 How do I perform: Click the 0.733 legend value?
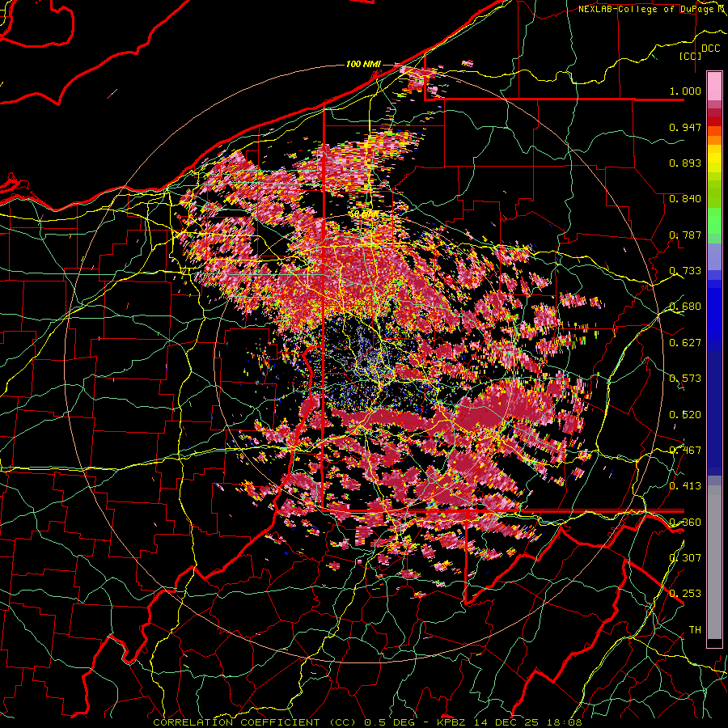(685, 271)
